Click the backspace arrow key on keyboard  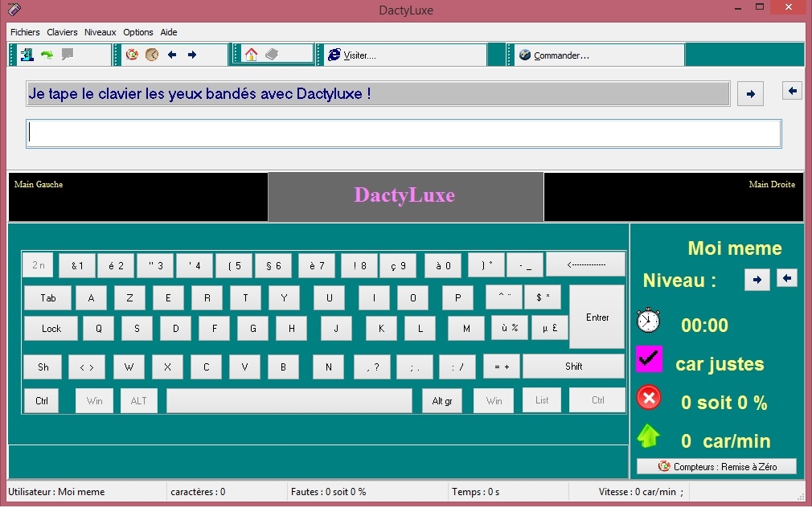tap(586, 264)
